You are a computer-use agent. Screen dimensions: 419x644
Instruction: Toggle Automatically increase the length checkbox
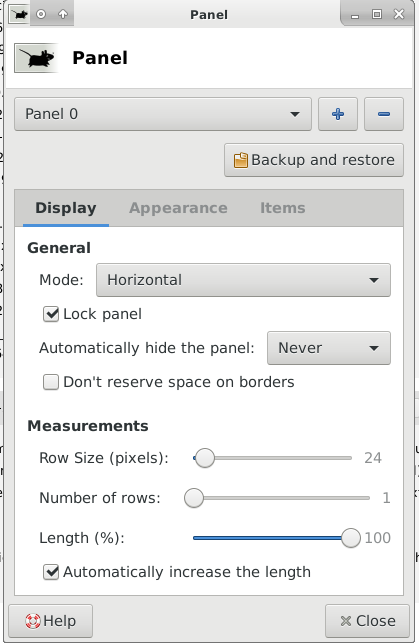pyautogui.click(x=51, y=572)
